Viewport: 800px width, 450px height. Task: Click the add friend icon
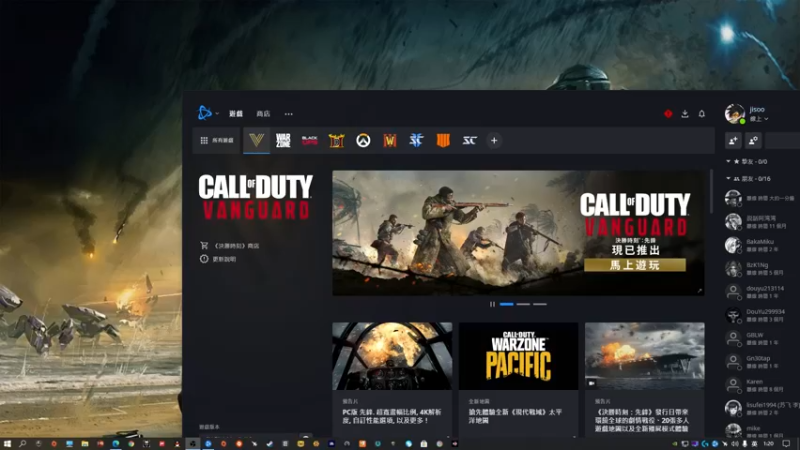pos(733,140)
